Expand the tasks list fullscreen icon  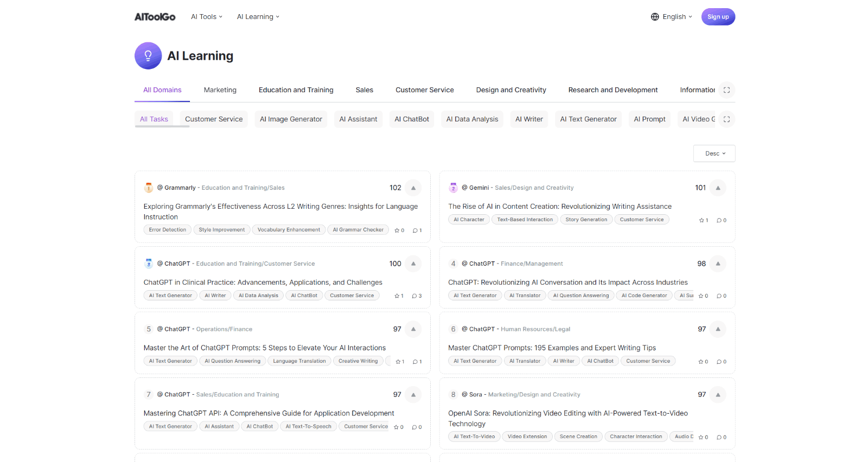point(726,119)
